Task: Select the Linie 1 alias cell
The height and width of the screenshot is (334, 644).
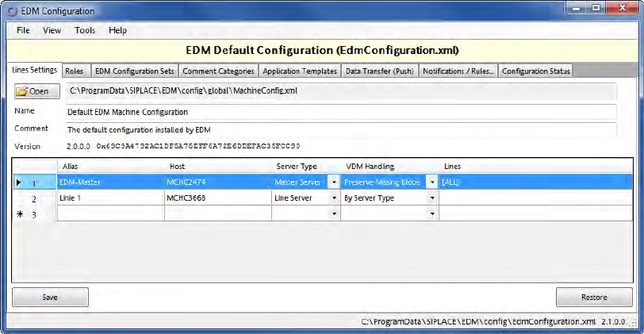Action: (x=110, y=198)
